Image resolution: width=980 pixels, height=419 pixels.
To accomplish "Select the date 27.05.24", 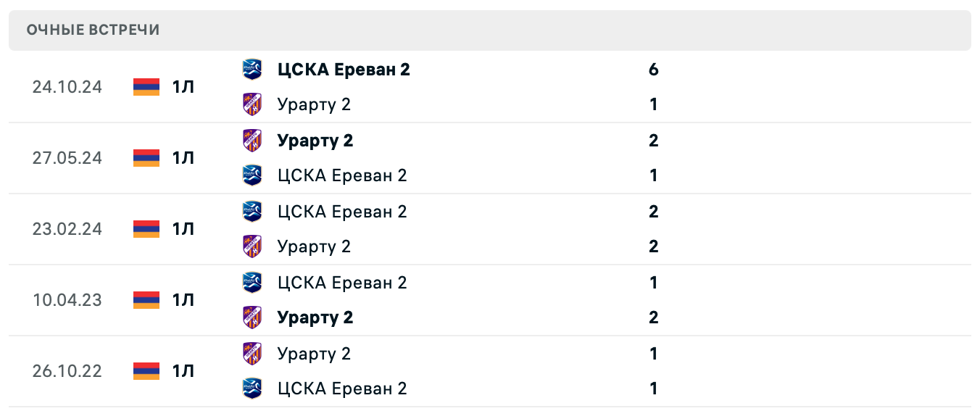I will [67, 157].
